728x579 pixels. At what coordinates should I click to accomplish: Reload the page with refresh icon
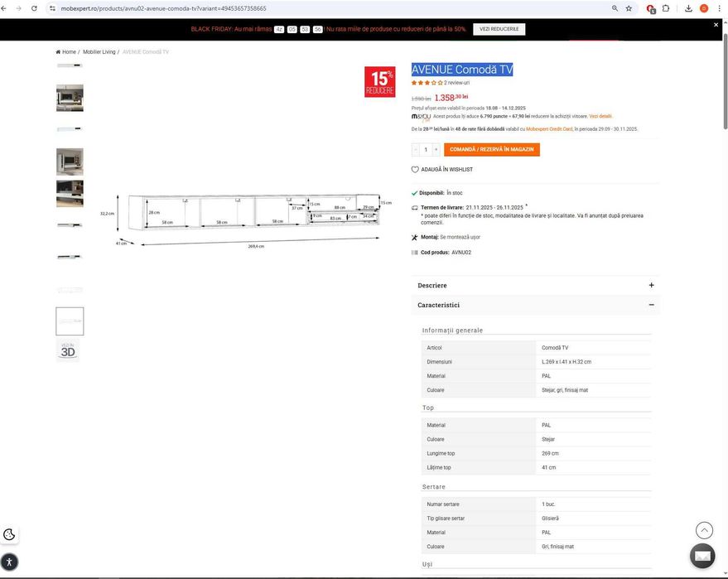click(x=34, y=8)
